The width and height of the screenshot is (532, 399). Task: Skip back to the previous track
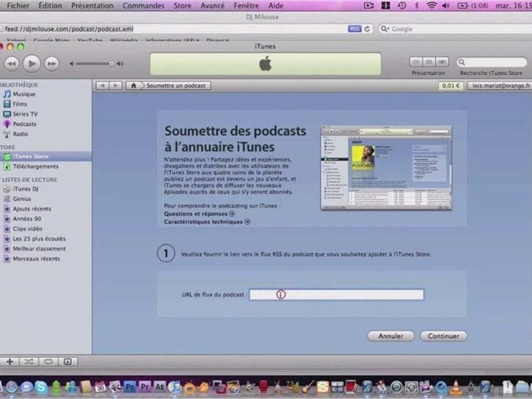coord(12,64)
